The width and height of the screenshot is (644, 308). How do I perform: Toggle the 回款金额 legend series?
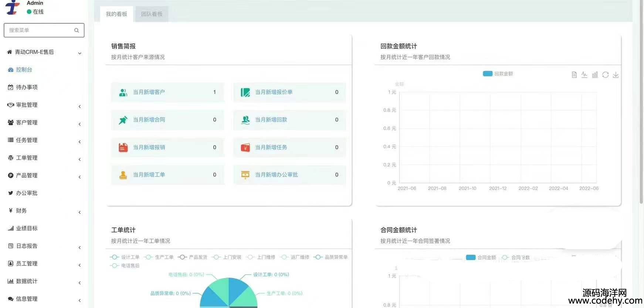(x=498, y=74)
